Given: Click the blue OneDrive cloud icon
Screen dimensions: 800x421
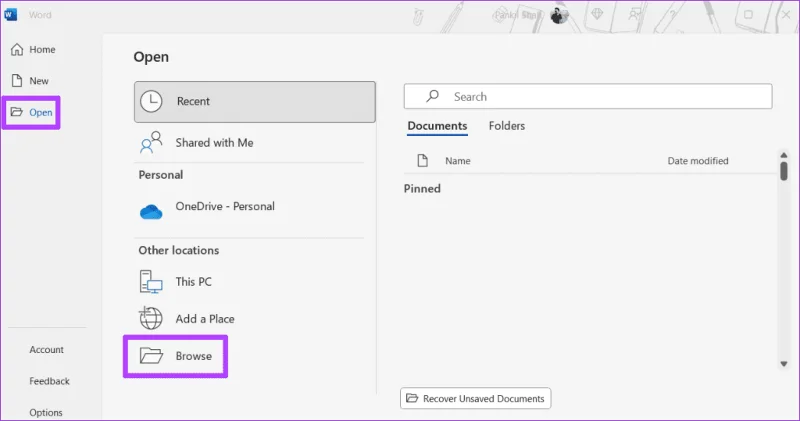Looking at the screenshot, I should point(151,211).
